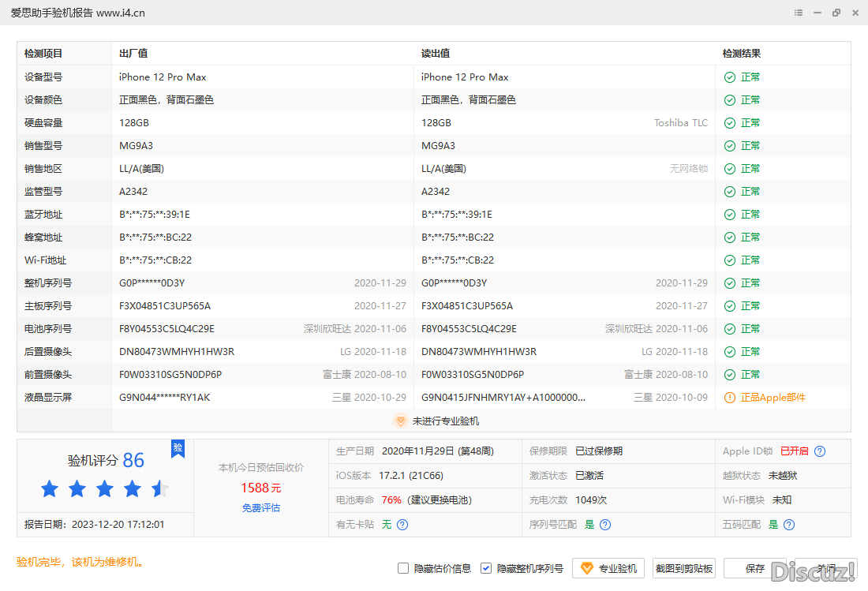This screenshot has height=591, width=868.
Task: Click the 正品Apple部件 result link
Action: [773, 398]
